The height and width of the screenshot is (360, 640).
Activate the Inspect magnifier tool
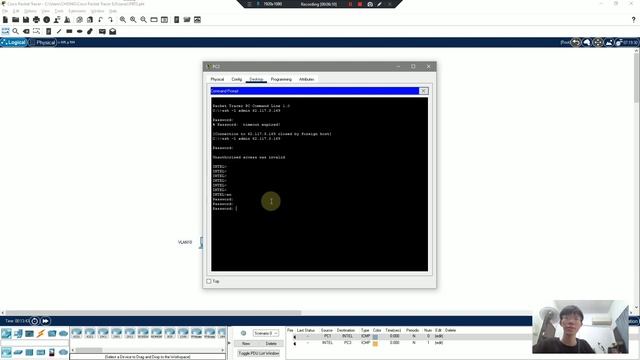point(16,31)
